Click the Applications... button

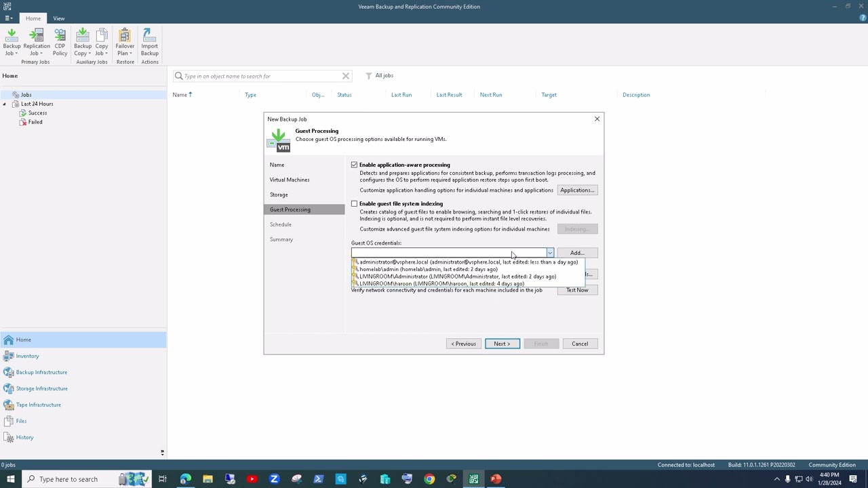[577, 190]
